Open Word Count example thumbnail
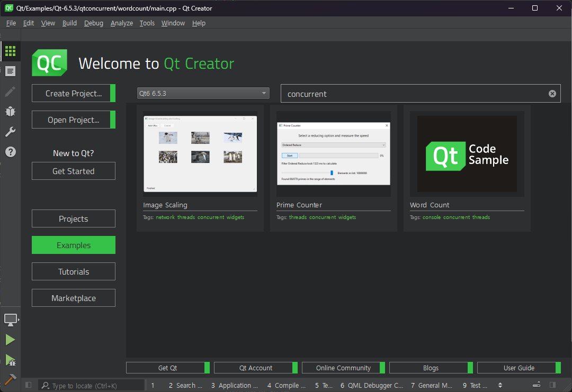This screenshot has width=572, height=392. [x=467, y=154]
